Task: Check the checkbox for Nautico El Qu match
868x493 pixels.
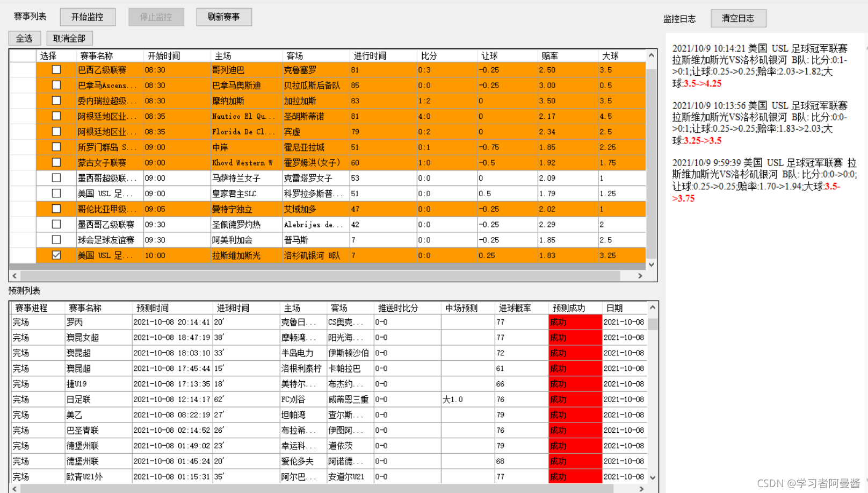Action: pyautogui.click(x=56, y=116)
